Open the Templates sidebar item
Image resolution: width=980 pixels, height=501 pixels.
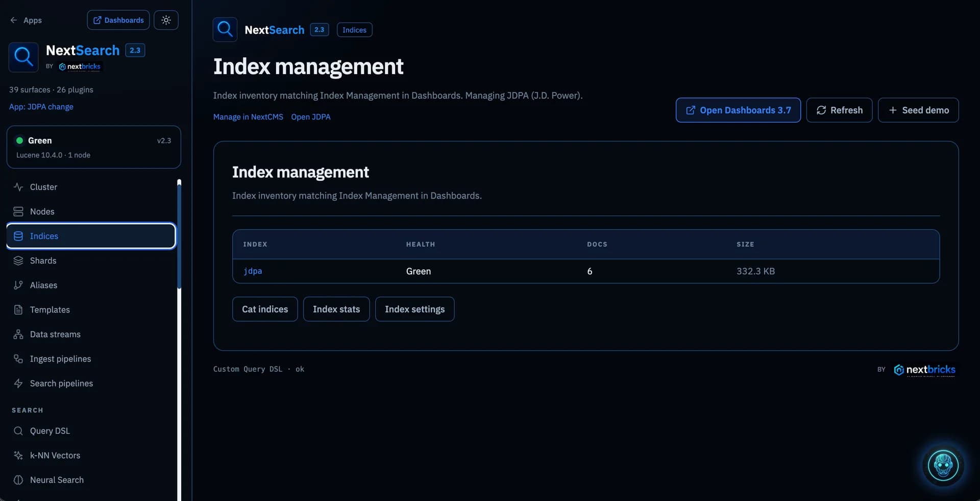tap(91, 309)
